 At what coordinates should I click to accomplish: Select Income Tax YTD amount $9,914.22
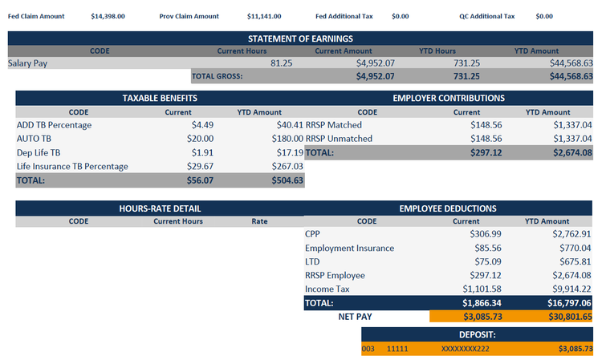pyautogui.click(x=571, y=289)
